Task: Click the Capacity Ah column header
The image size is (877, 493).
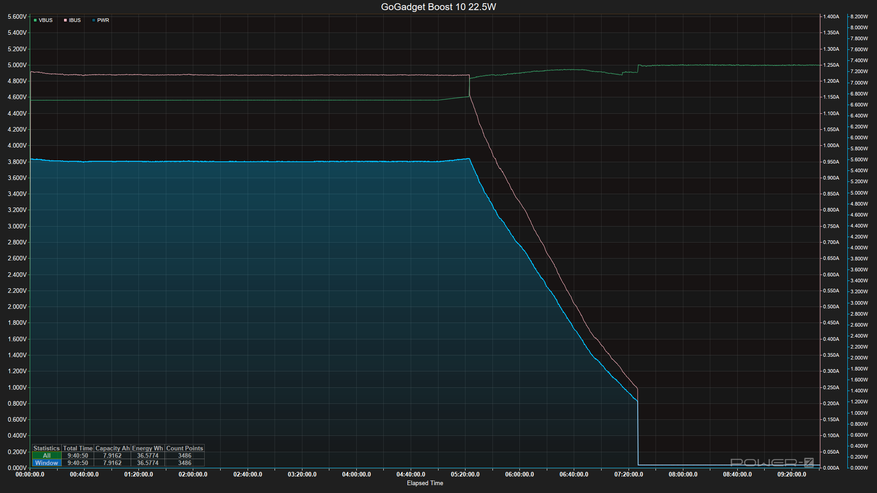Action: point(112,448)
